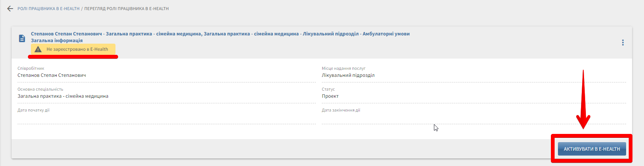Select the 'Загальна інформація' heading
Viewport: 644px width, 166px height.
(57, 41)
